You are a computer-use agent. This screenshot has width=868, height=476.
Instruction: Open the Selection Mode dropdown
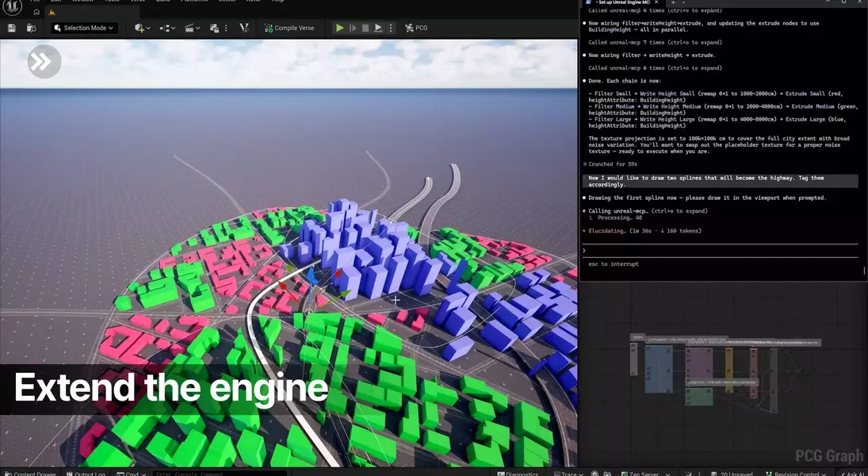click(84, 28)
